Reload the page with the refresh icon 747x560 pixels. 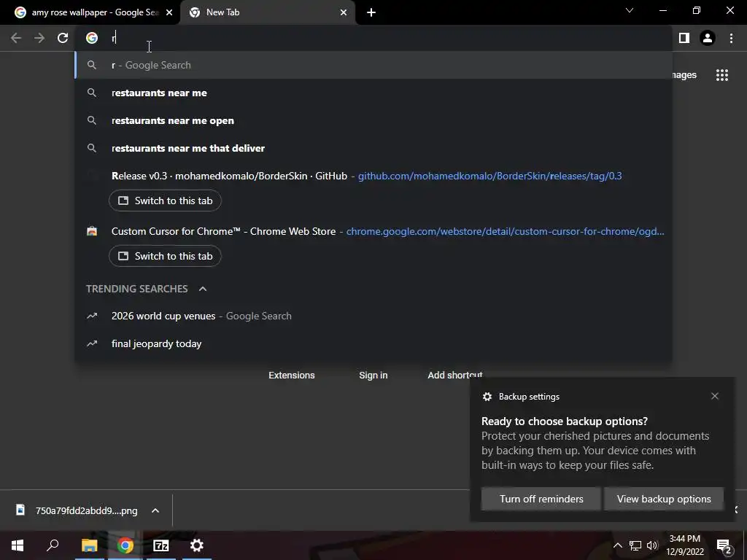pyautogui.click(x=63, y=38)
